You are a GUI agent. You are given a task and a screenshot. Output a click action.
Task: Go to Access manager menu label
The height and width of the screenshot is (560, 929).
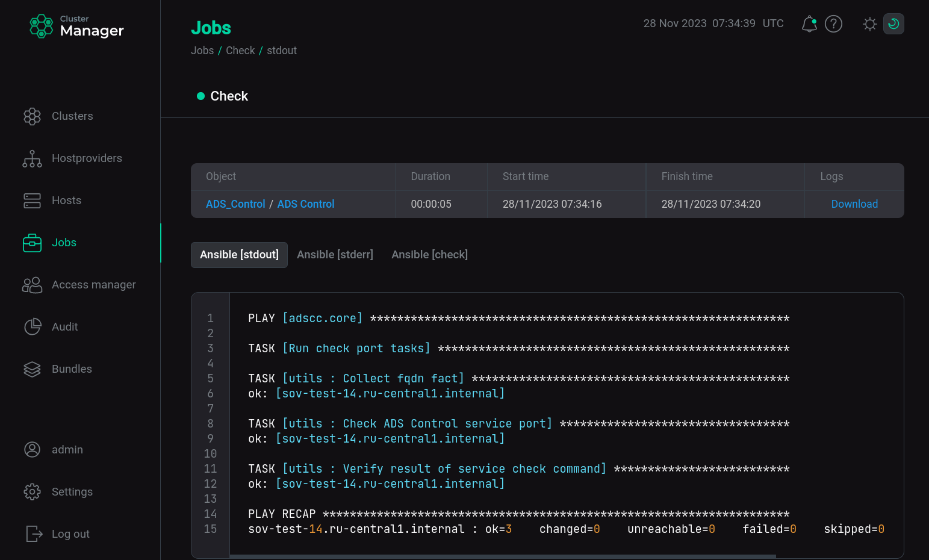pos(94,285)
